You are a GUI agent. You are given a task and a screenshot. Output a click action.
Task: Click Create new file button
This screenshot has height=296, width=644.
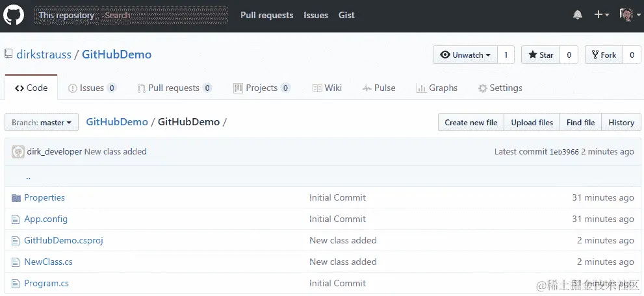pyautogui.click(x=471, y=122)
